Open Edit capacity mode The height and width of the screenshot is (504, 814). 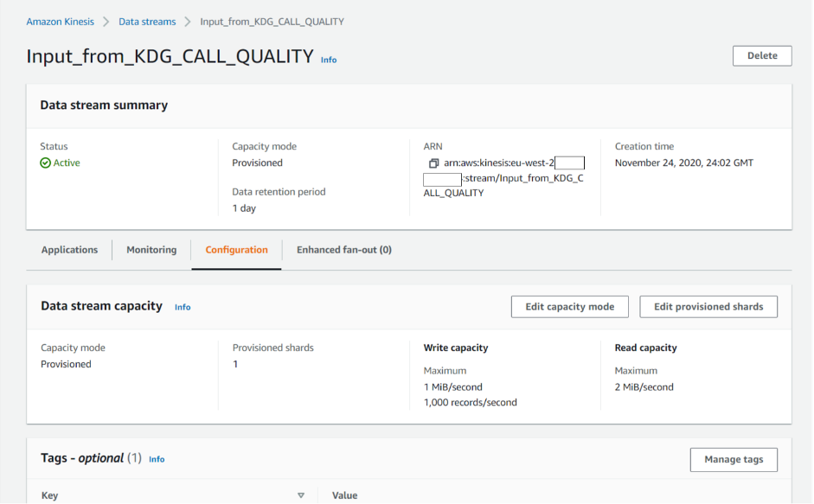coord(569,306)
